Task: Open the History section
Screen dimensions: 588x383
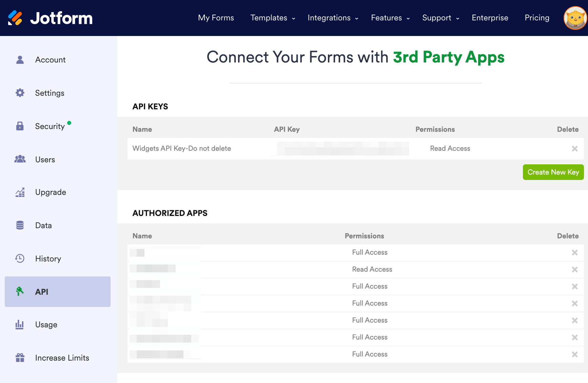Action: [x=58, y=258]
